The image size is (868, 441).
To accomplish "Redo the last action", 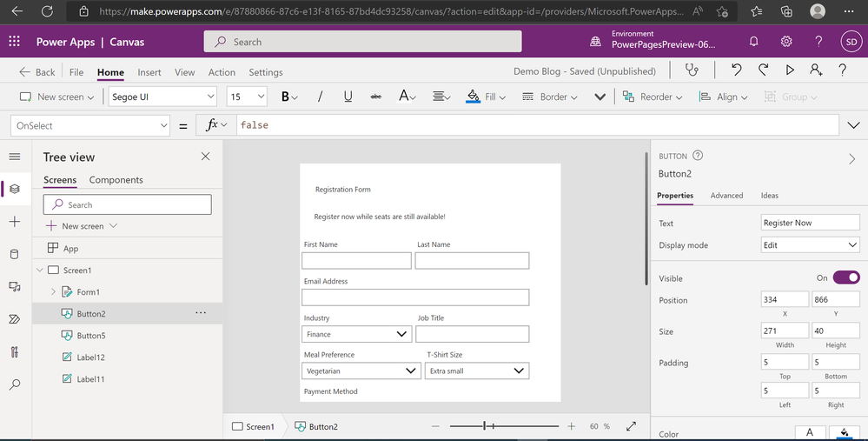I will pos(764,70).
